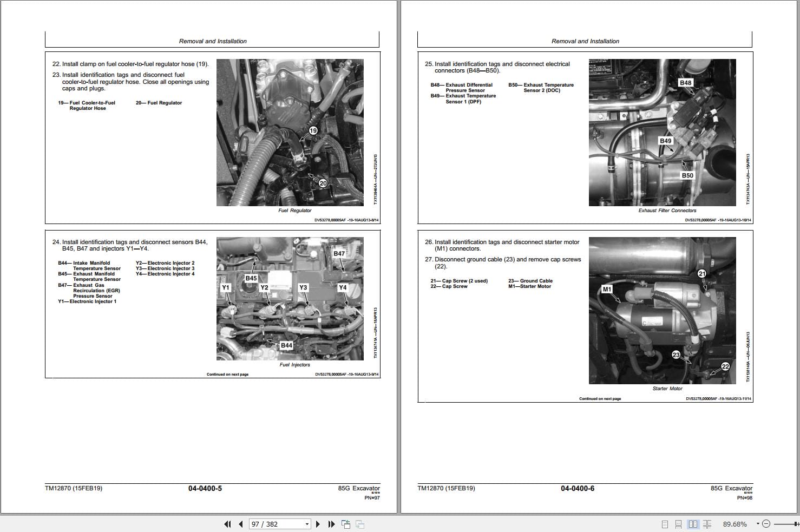Advance to the next page
Screen dimensions: 800x532
[x=318, y=524]
